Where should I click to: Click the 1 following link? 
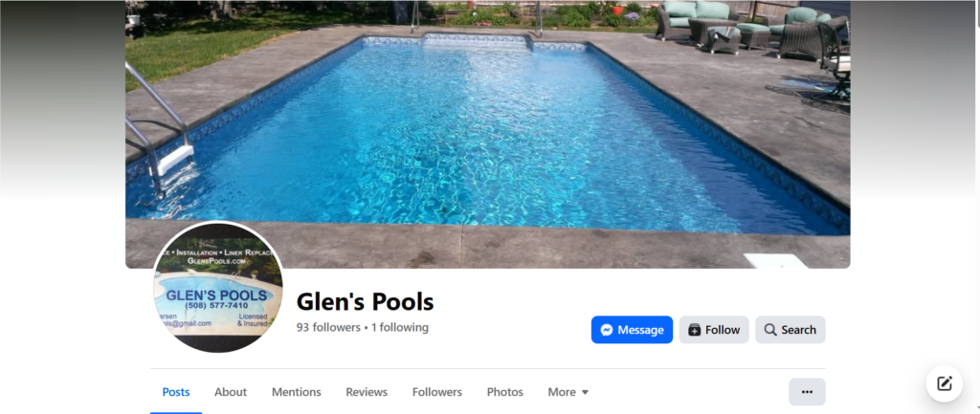pyautogui.click(x=400, y=327)
